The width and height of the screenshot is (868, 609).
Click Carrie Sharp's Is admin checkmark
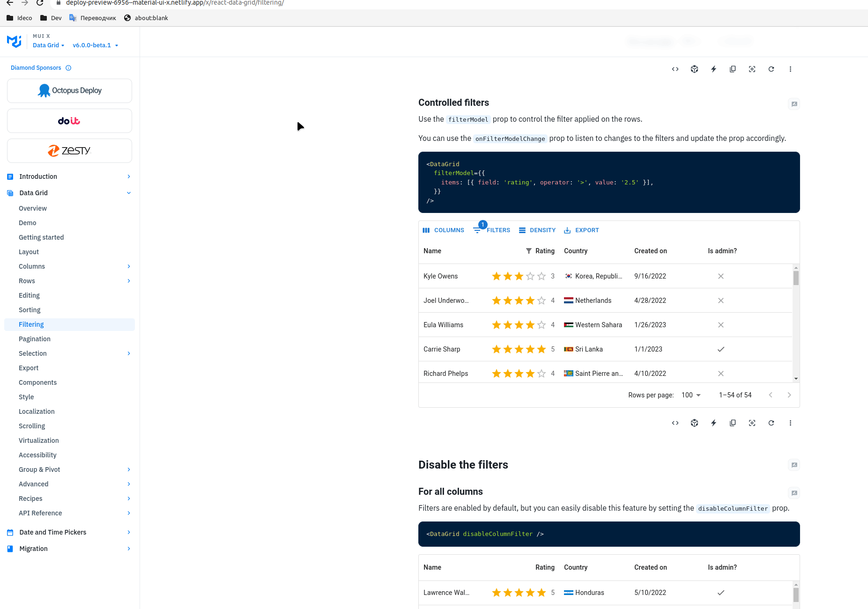click(x=721, y=349)
